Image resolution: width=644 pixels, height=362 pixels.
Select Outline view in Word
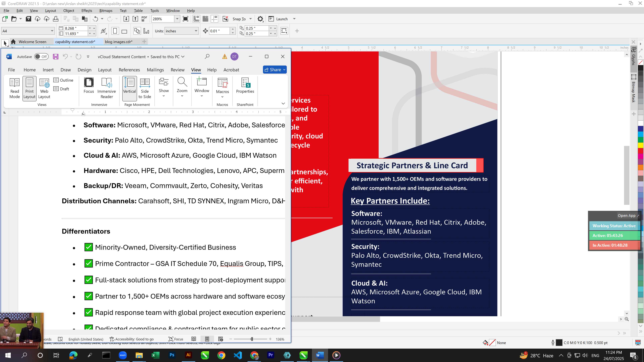[63, 80]
